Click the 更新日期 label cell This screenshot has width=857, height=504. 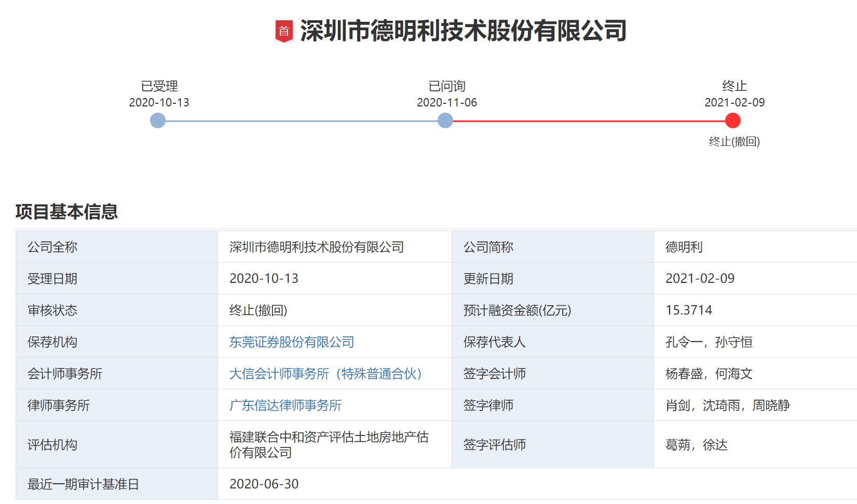[x=553, y=279]
